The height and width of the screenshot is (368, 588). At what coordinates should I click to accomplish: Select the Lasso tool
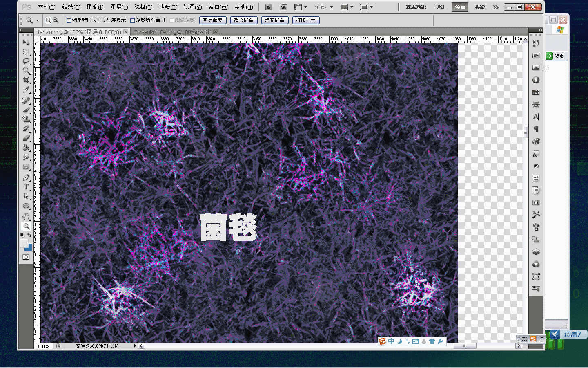click(26, 61)
